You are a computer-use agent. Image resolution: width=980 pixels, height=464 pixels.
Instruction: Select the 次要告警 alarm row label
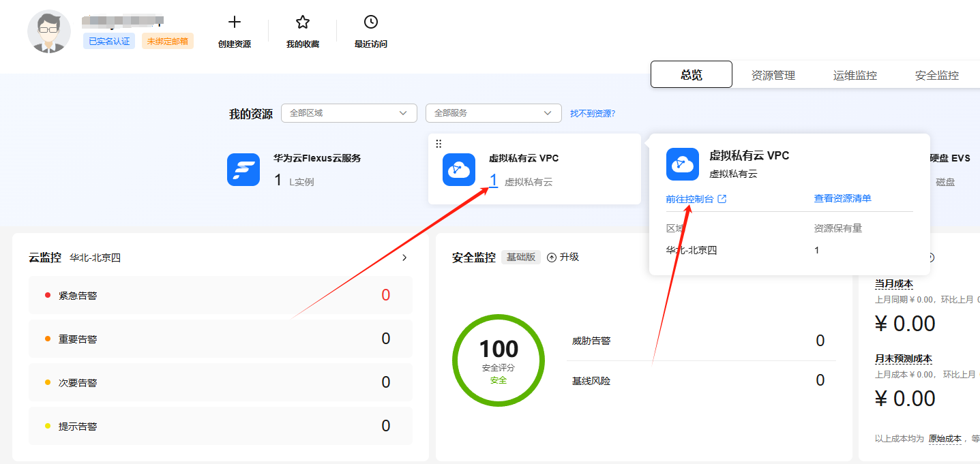78,382
